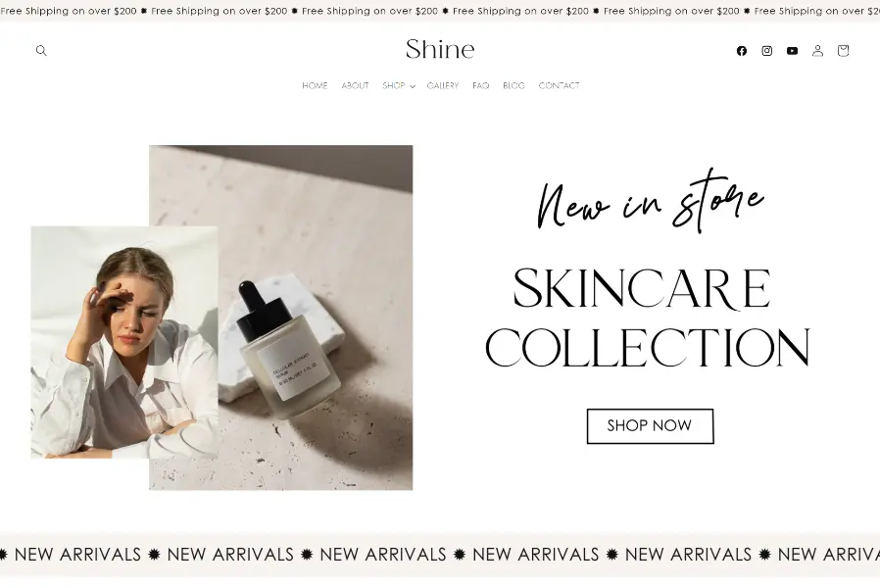Visit the Blog menu item
Viewport: 880px width, 588px height.
pyautogui.click(x=513, y=86)
